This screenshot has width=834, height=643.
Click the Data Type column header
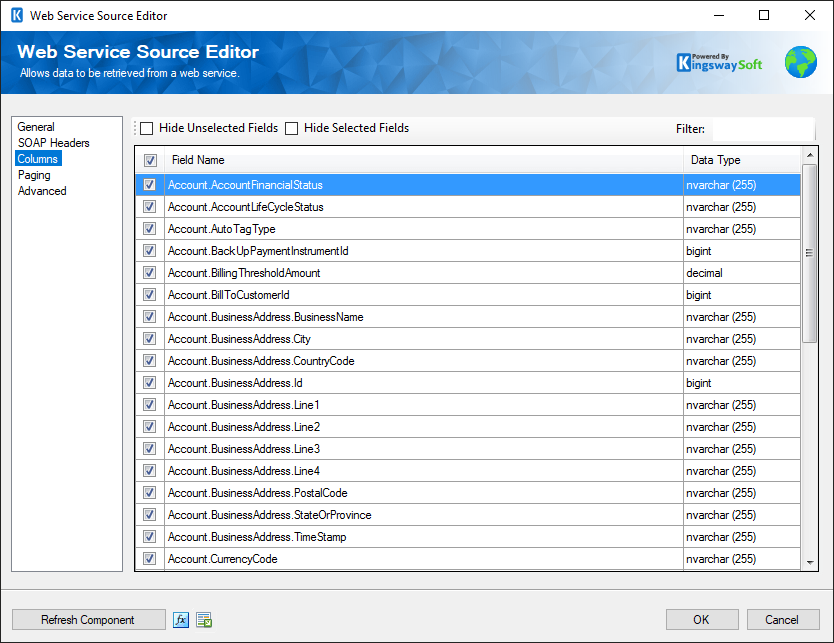(x=741, y=160)
